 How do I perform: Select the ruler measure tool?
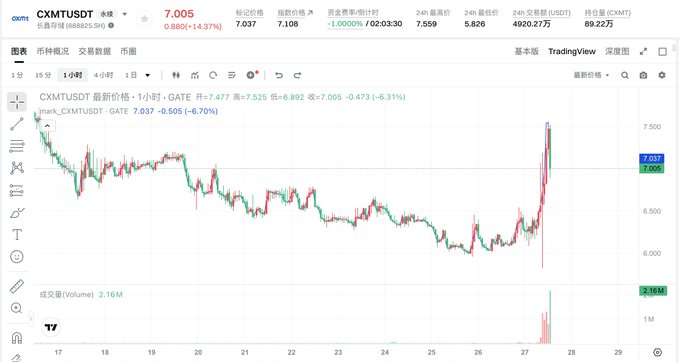(17, 286)
